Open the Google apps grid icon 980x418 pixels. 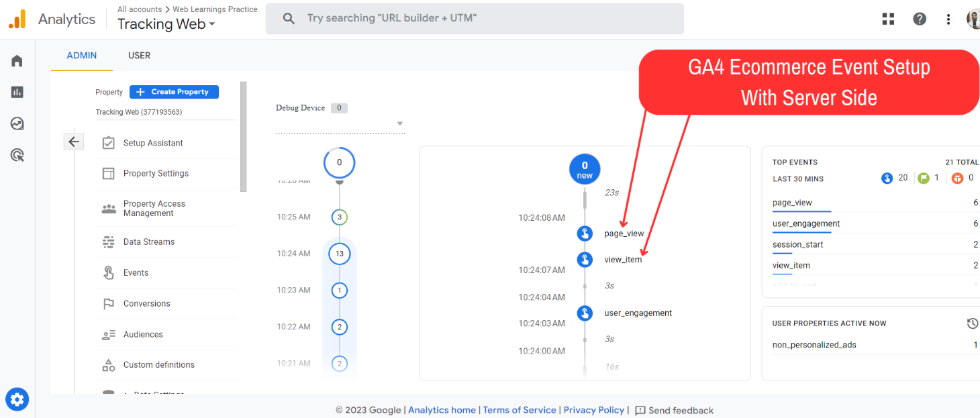click(x=889, y=19)
